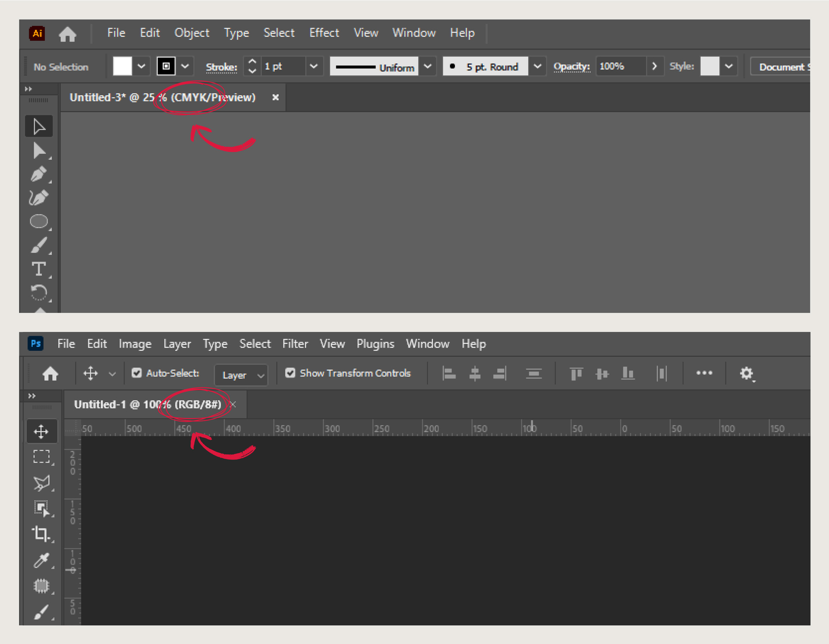The width and height of the screenshot is (829, 644).
Task: Select the Selection tool in Illustrator
Action: tap(39, 126)
